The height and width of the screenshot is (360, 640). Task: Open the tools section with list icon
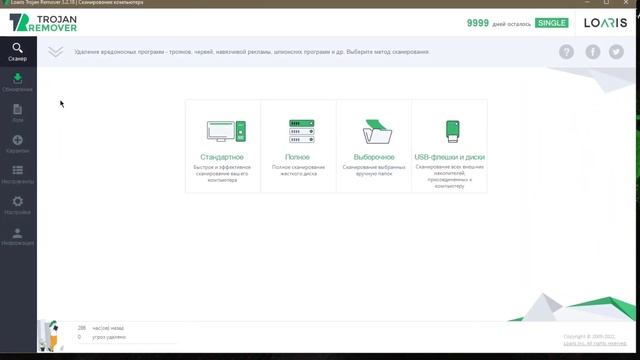click(18, 175)
